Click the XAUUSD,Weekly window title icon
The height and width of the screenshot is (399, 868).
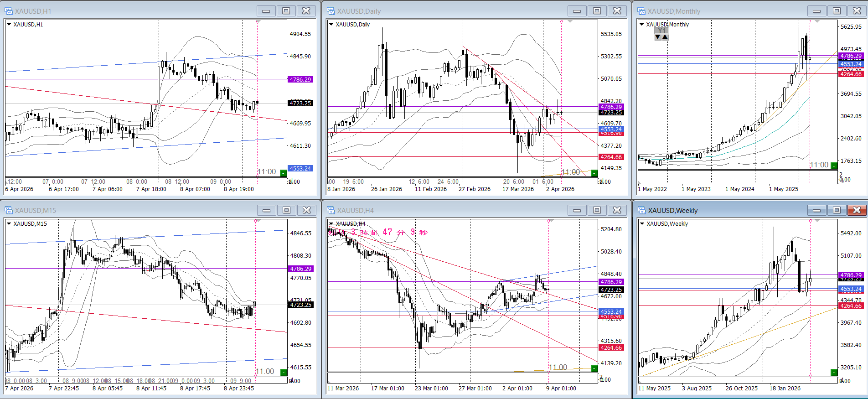[642, 210]
